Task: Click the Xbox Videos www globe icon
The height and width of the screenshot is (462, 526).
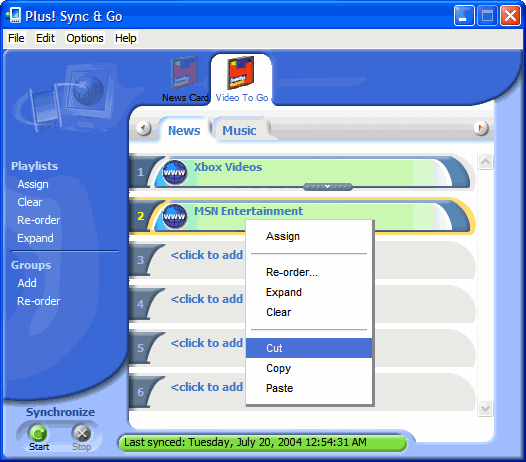Action: [174, 172]
